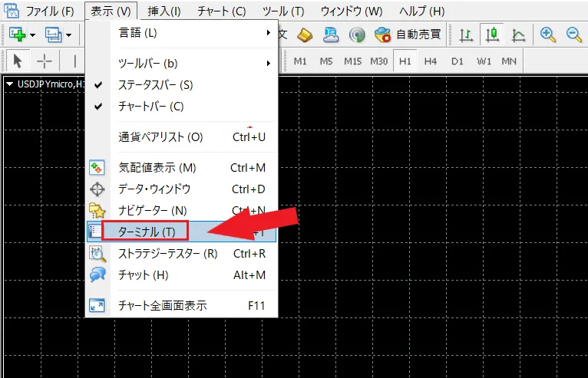
Task: Expand the profiles dropdown arrow
Action: pyautogui.click(x=68, y=35)
